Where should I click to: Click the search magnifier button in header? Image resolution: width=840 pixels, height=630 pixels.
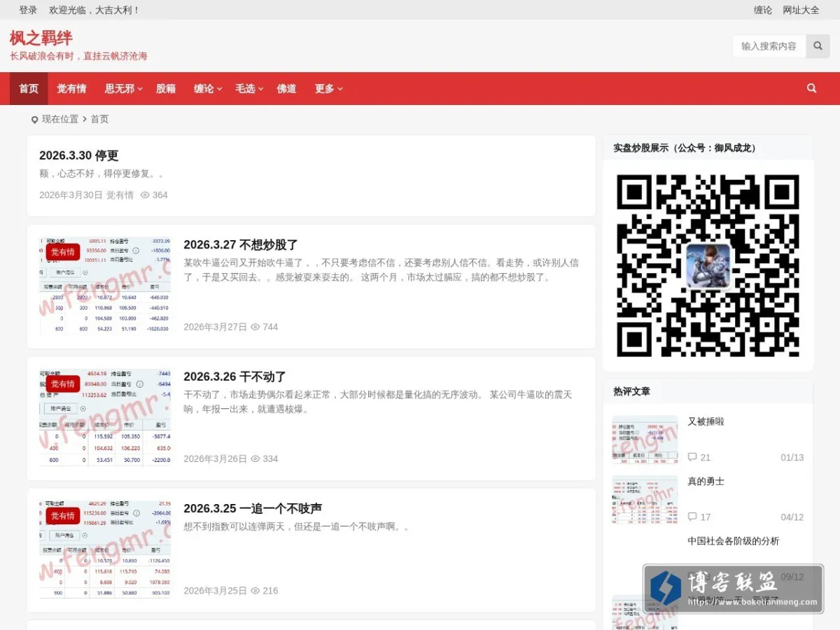(x=818, y=46)
